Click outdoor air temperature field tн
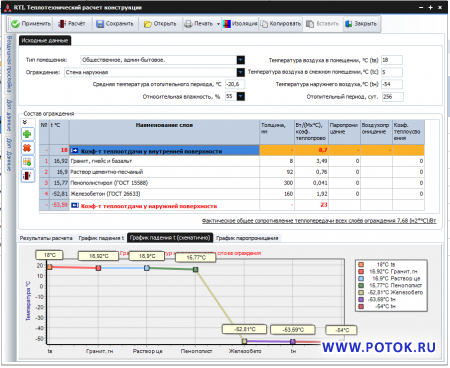 click(x=392, y=84)
